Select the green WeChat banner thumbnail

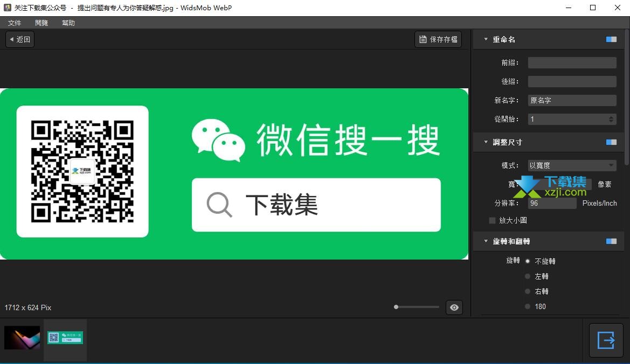65,338
